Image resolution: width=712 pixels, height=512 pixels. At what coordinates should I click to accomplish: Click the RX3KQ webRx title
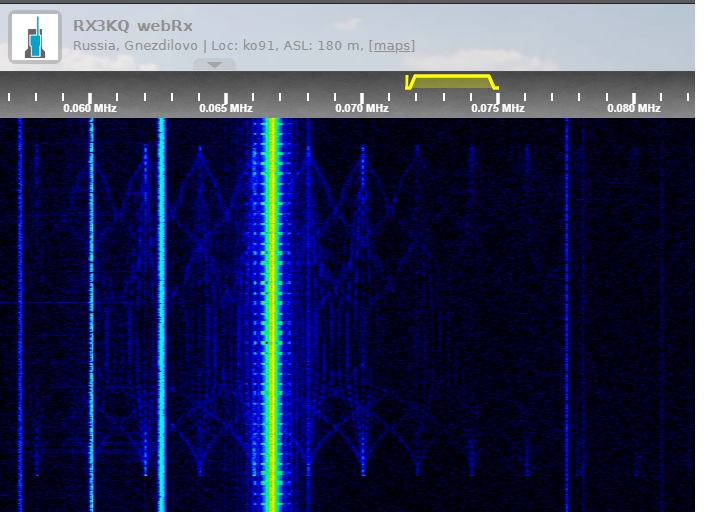point(133,26)
